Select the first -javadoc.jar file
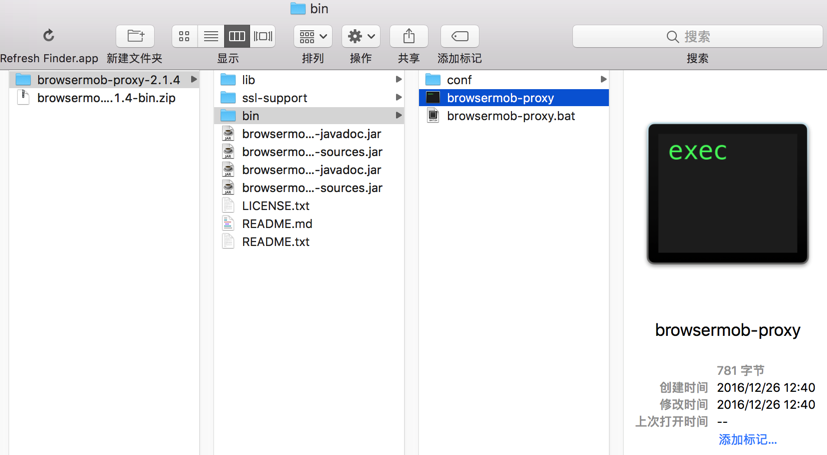This screenshot has width=827, height=455. [x=309, y=133]
